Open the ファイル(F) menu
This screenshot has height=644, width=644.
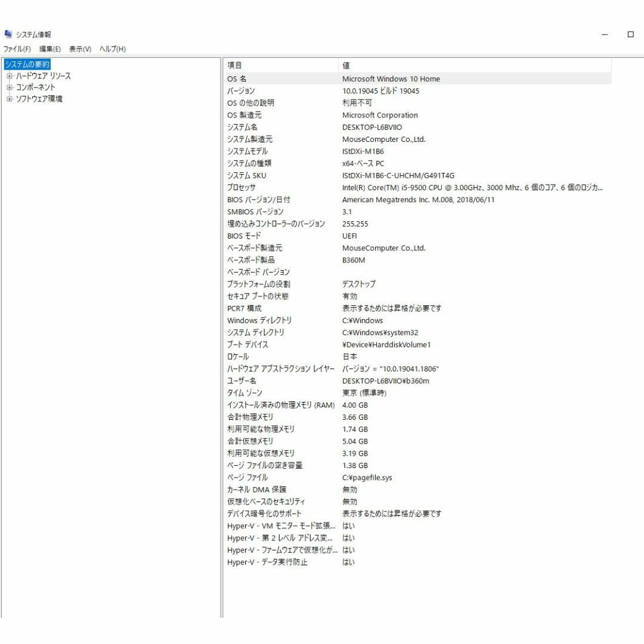pyautogui.click(x=17, y=49)
